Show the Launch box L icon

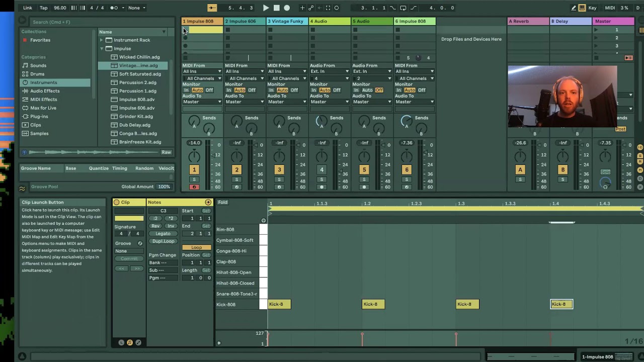click(x=121, y=342)
